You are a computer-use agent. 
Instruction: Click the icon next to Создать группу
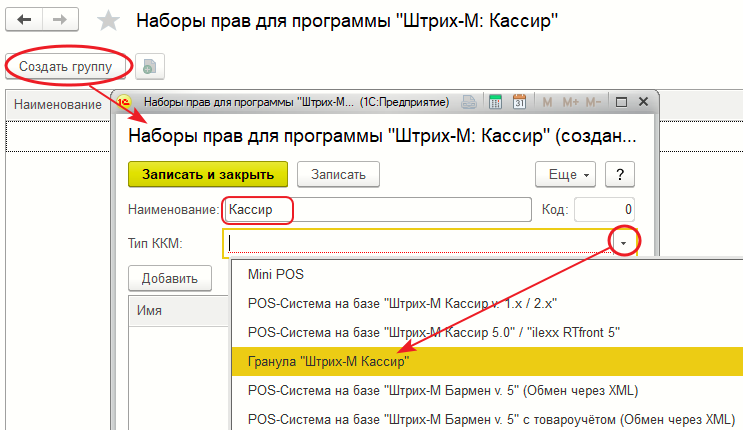[x=150, y=67]
